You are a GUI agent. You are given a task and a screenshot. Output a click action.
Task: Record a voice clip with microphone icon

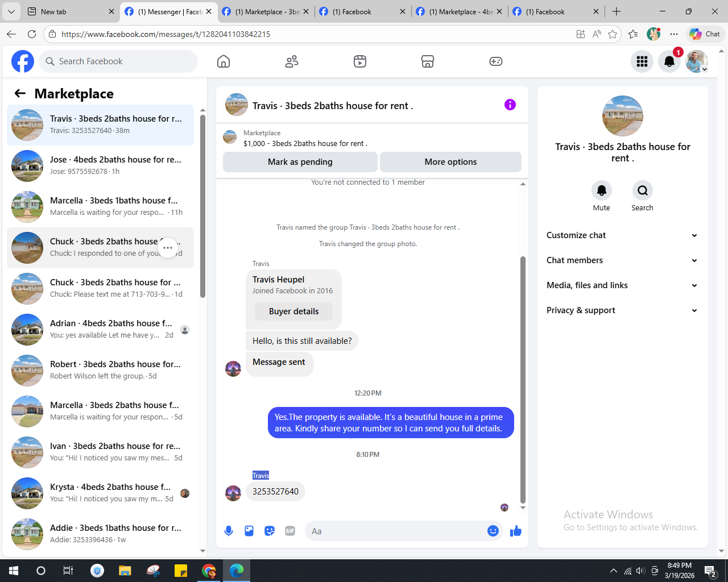click(x=229, y=531)
